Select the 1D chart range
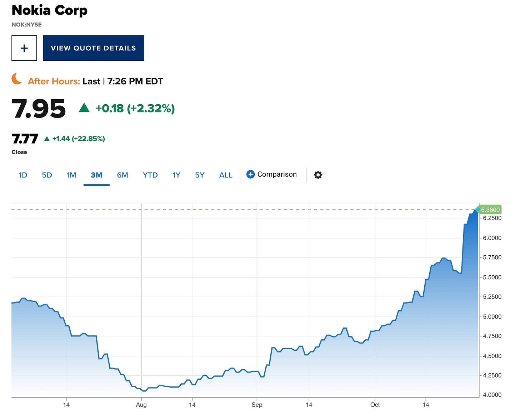Screen dimensions: 520x420 point(23,175)
